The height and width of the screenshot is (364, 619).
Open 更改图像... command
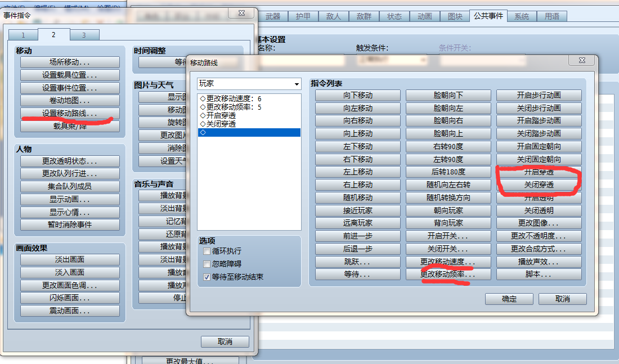(x=539, y=223)
